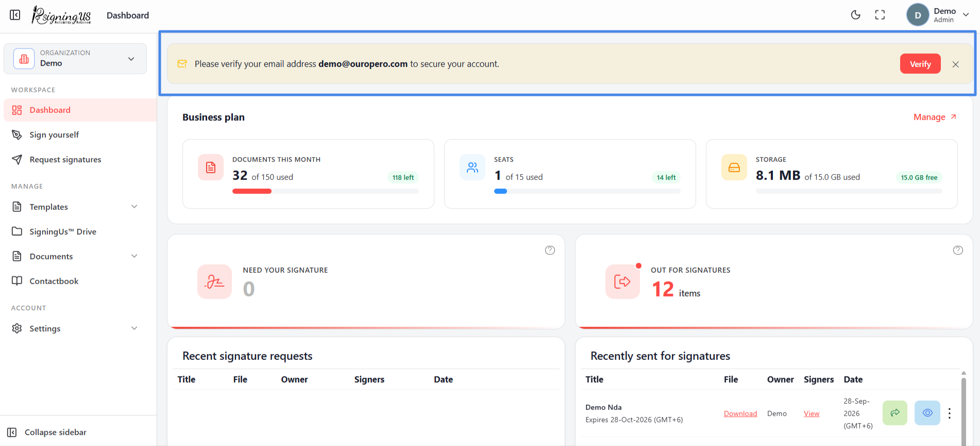Click the Need your signature icon
Image resolution: width=980 pixels, height=446 pixels.
(214, 282)
